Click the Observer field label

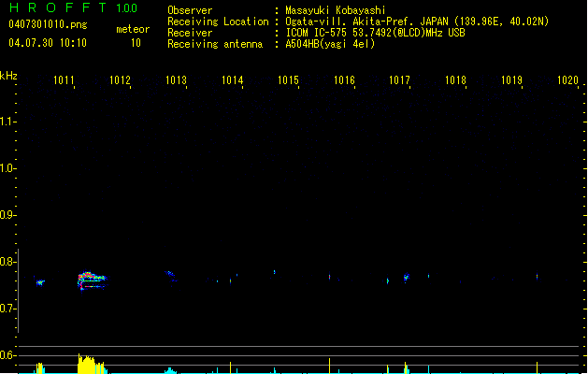coord(190,10)
